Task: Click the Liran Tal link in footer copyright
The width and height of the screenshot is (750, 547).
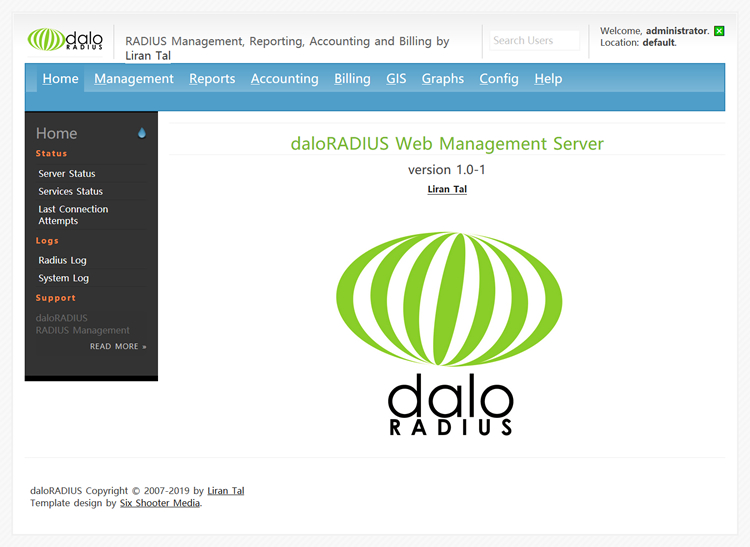Action: 226,491
